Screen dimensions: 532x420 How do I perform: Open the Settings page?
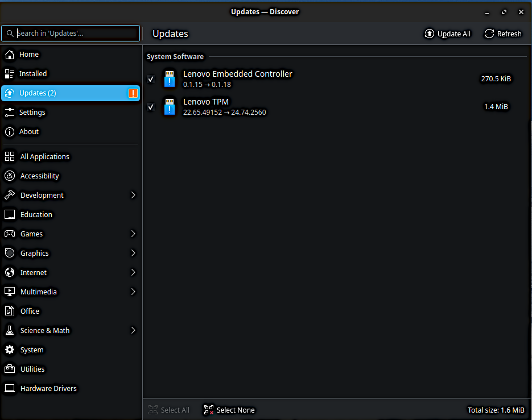click(x=32, y=113)
